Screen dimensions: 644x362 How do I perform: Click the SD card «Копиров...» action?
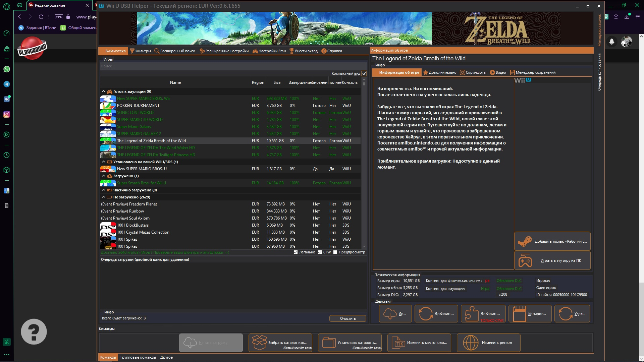(530, 314)
